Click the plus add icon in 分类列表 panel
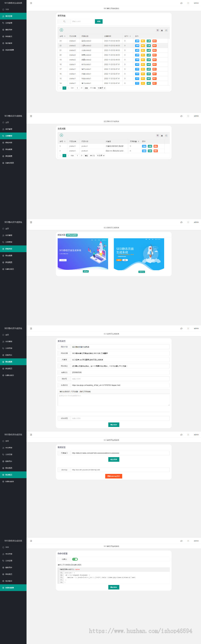Screen dimensions: 201x644 [61, 135]
